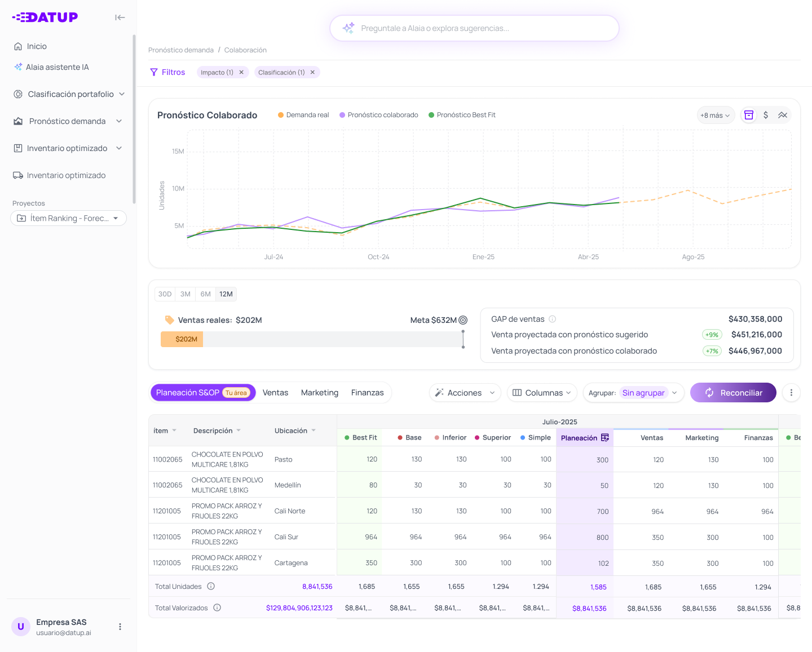Click the Alaia sparkle icon in search bar
The width and height of the screenshot is (812, 652).
click(x=348, y=28)
